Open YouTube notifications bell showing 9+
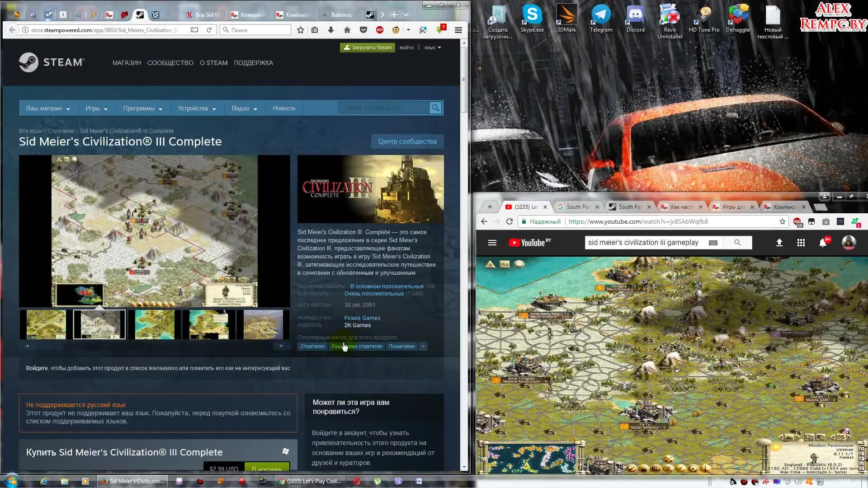868x488 pixels. (824, 243)
